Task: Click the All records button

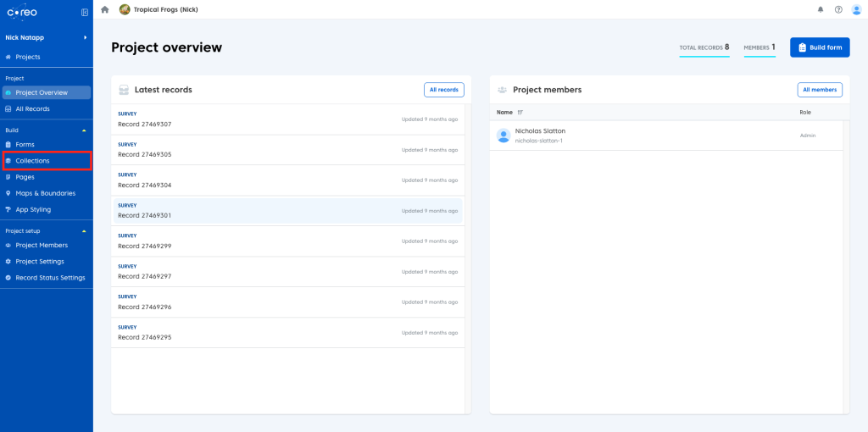Action: tap(443, 90)
